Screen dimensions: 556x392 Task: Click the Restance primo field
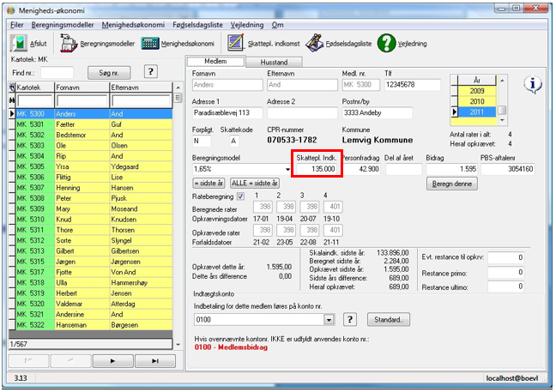[505, 273]
